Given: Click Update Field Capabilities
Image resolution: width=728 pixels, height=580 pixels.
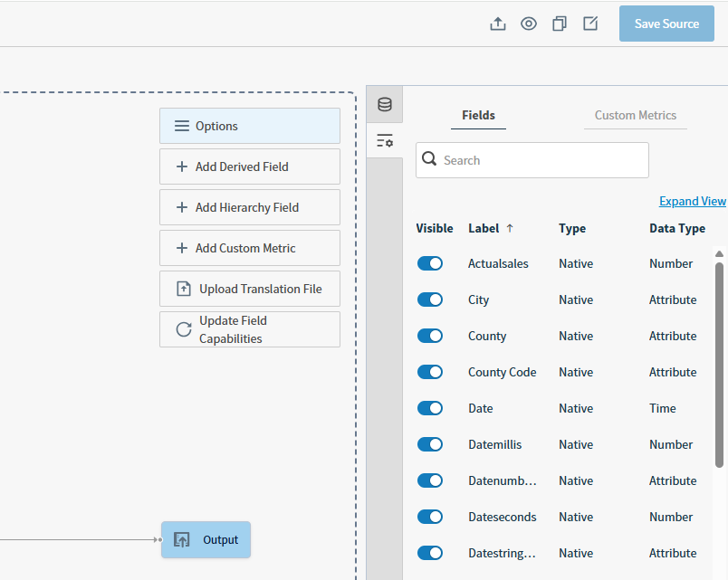Looking at the screenshot, I should coord(250,329).
